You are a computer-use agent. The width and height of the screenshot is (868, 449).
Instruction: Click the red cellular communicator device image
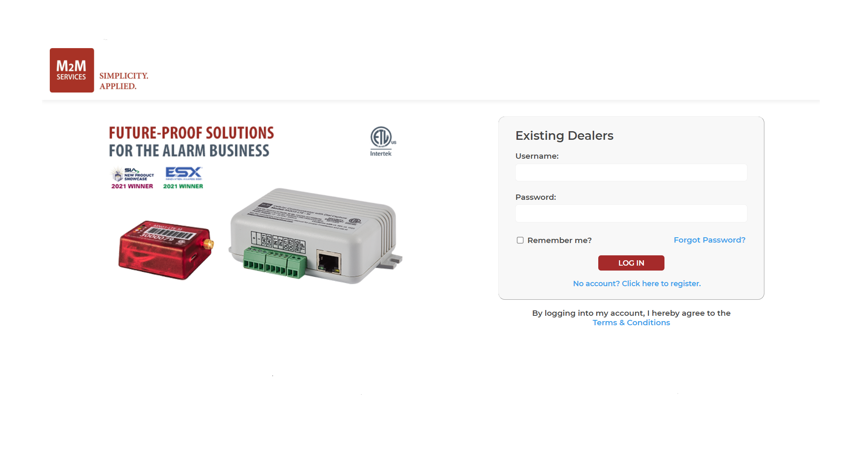point(166,250)
